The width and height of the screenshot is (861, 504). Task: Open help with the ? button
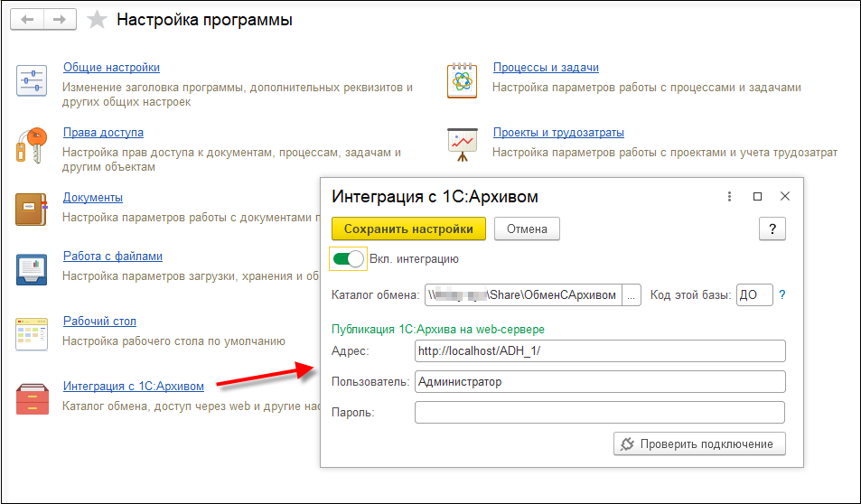tap(772, 229)
